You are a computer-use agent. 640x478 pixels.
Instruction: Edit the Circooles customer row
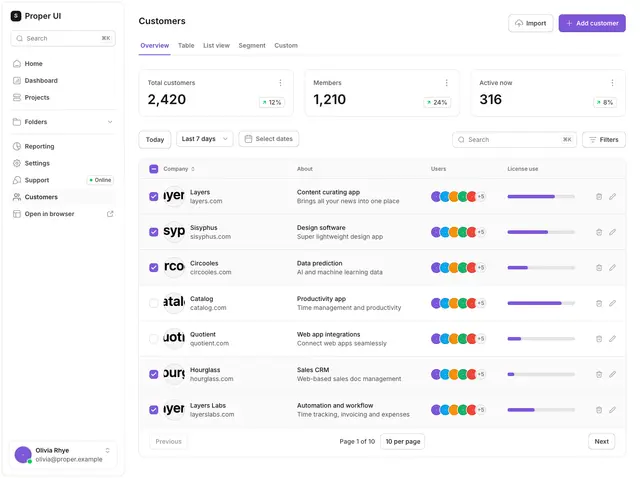tap(612, 267)
